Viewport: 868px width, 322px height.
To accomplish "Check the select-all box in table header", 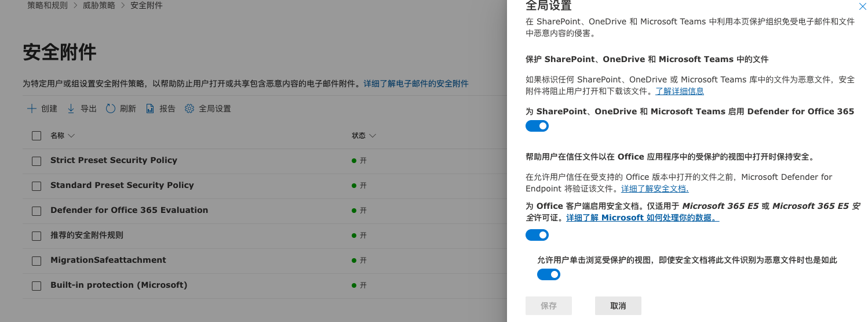I will [x=37, y=136].
